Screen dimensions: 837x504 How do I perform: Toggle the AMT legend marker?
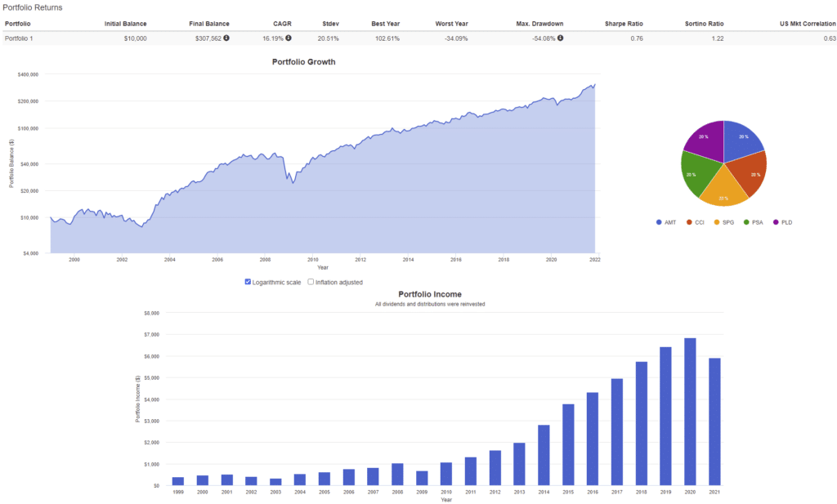click(x=660, y=222)
